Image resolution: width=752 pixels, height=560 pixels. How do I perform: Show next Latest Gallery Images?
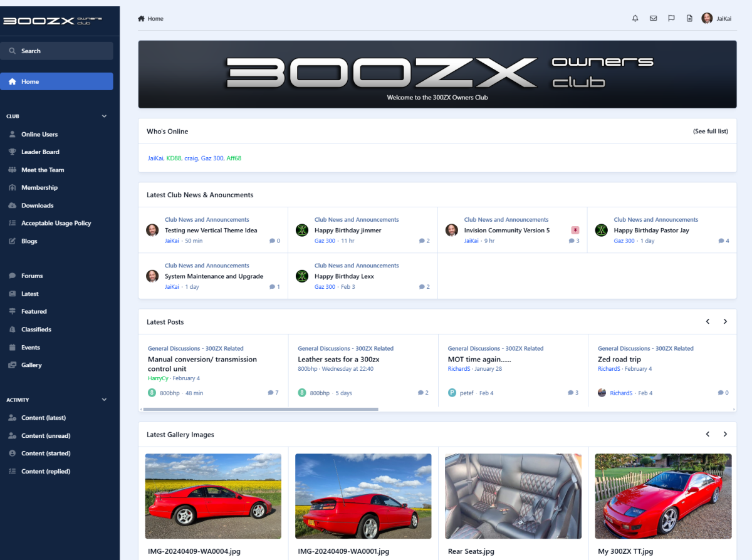point(725,434)
